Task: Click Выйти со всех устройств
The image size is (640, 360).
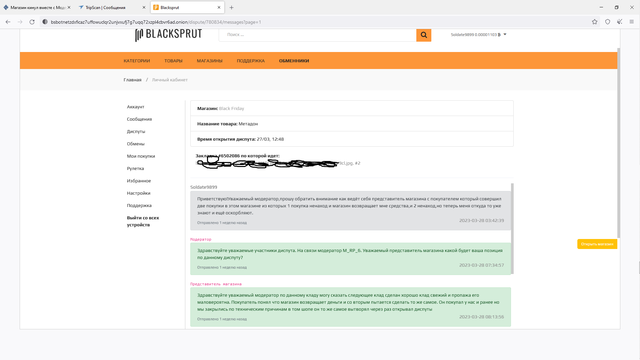Action: [143, 221]
